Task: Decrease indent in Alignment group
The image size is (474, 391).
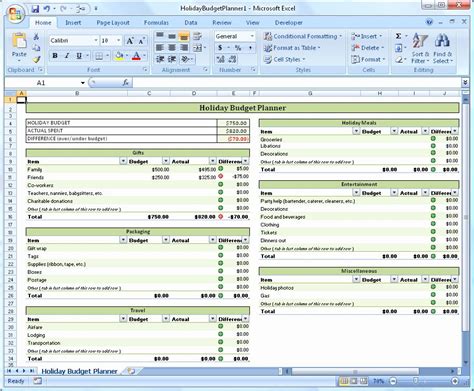Action: pyautogui.click(x=160, y=59)
